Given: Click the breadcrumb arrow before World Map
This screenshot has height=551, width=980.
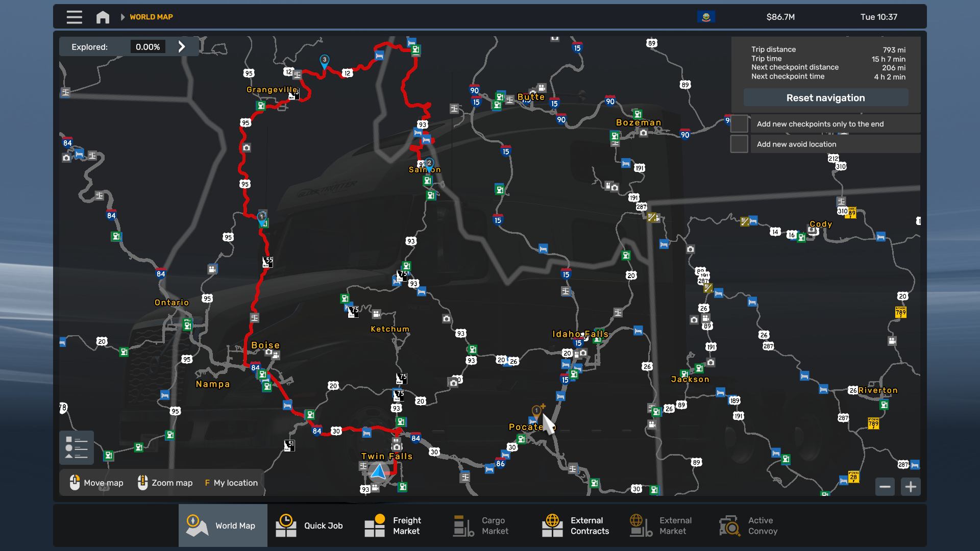Looking at the screenshot, I should point(122,17).
